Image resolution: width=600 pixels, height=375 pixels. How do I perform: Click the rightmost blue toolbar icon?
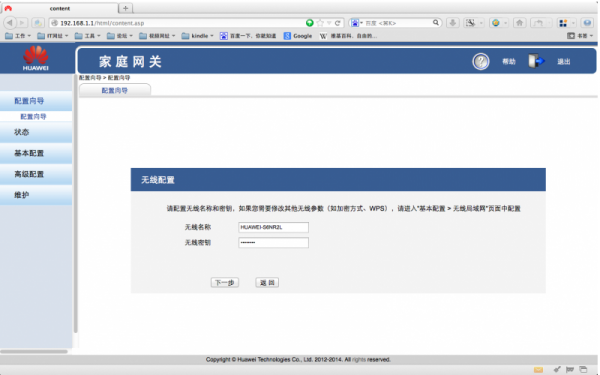pyautogui.click(x=587, y=23)
